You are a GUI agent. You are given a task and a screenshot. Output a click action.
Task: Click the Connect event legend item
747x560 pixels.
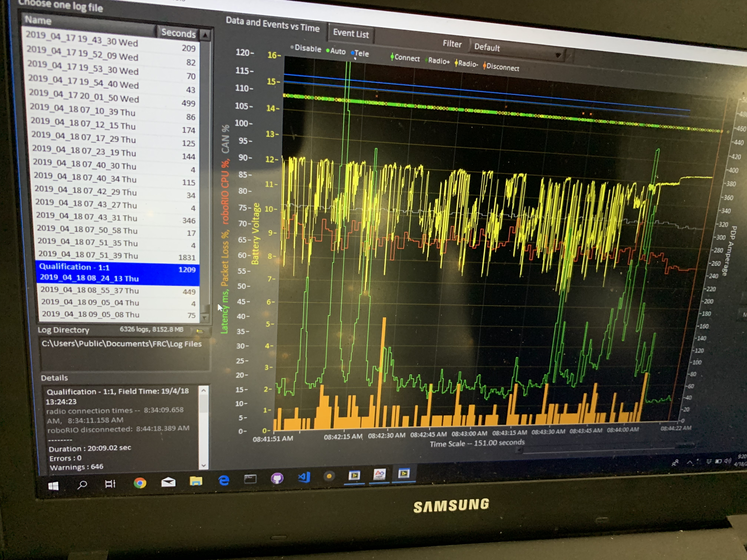(405, 58)
